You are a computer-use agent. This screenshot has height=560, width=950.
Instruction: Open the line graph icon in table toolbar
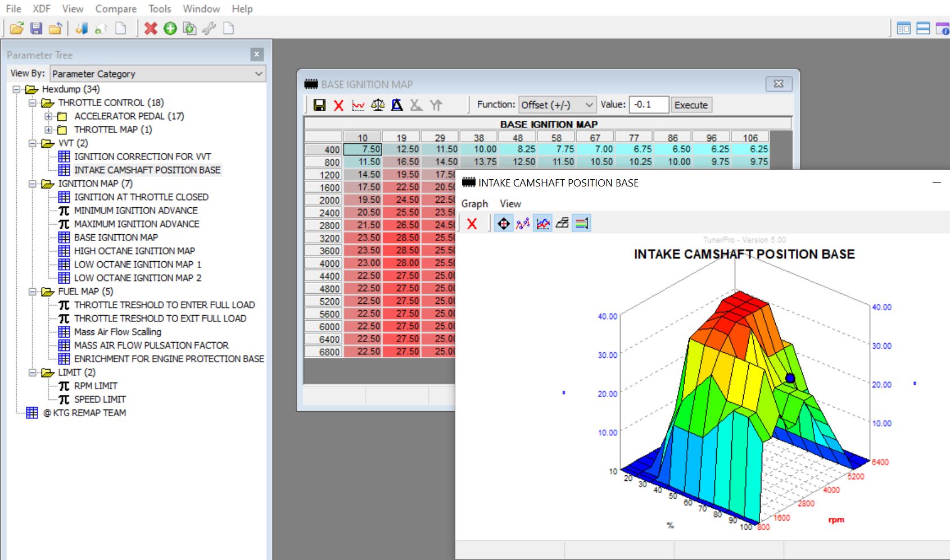[358, 105]
